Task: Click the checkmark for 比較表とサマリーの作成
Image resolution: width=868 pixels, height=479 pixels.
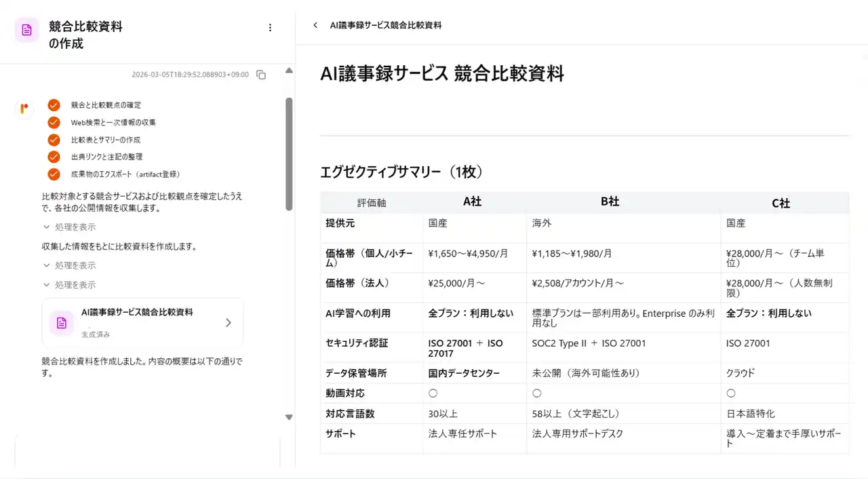Action: click(54, 140)
